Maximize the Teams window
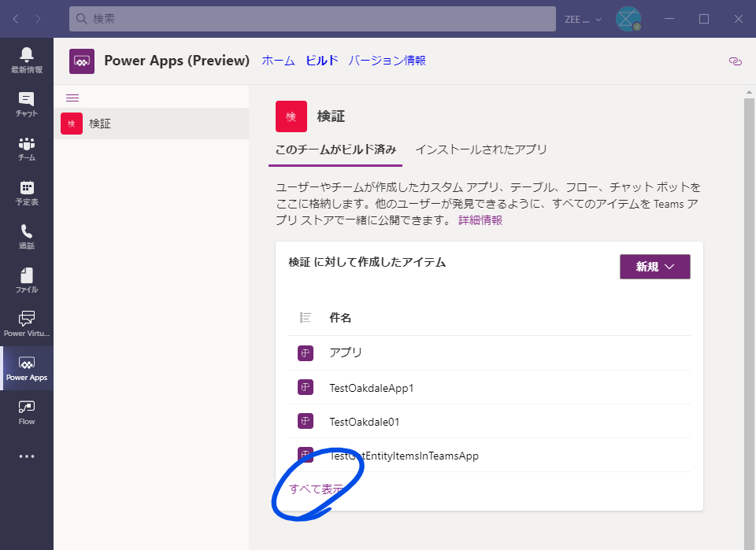756x550 pixels. pyautogui.click(x=704, y=19)
